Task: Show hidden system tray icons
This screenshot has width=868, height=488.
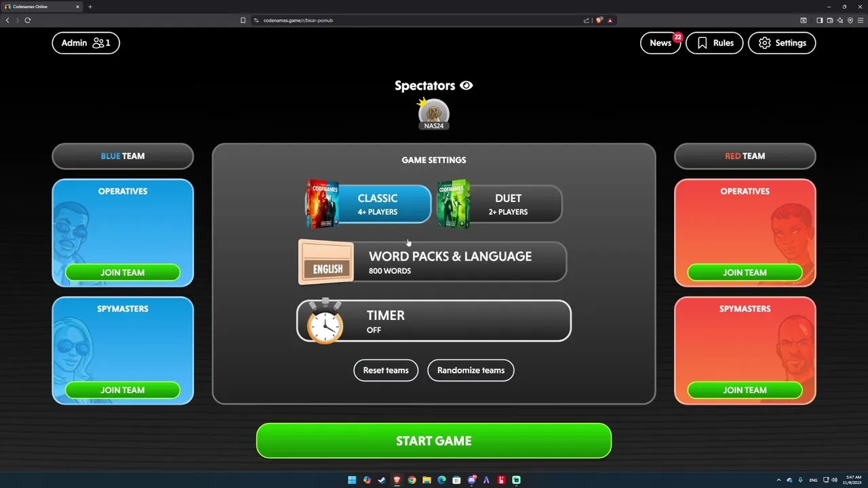Action: point(778,480)
